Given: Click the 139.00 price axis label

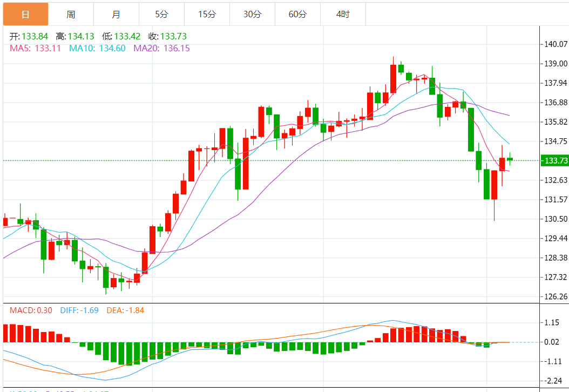Looking at the screenshot, I should pos(556,64).
